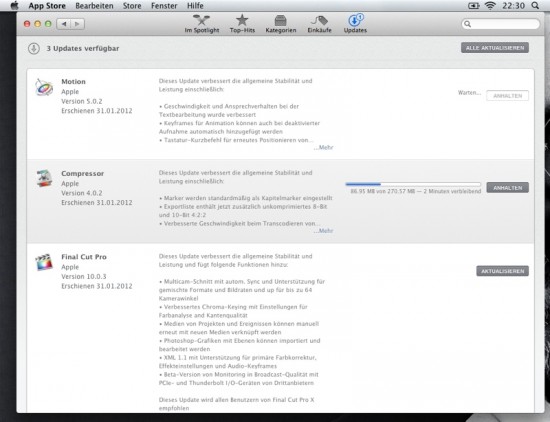This screenshot has width=550, height=422.
Task: Click the back navigation arrow
Action: coord(64,24)
